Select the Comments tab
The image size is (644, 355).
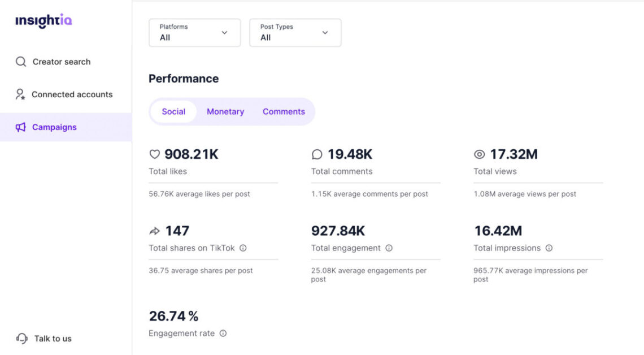pos(284,111)
